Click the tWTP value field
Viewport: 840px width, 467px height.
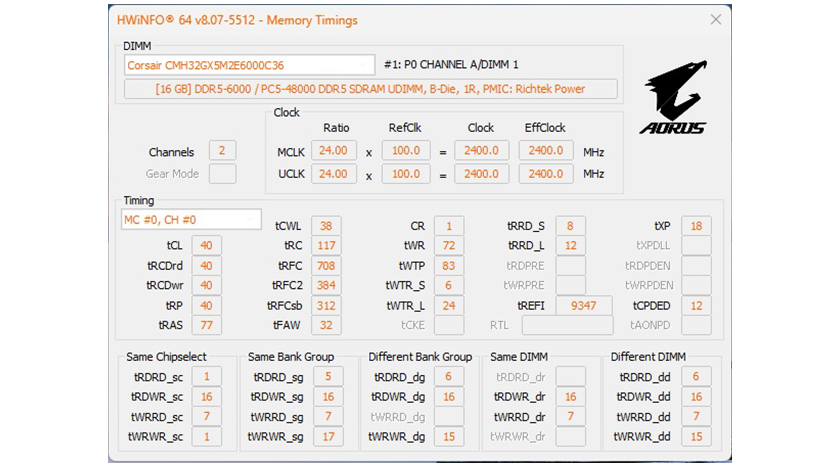(449, 266)
